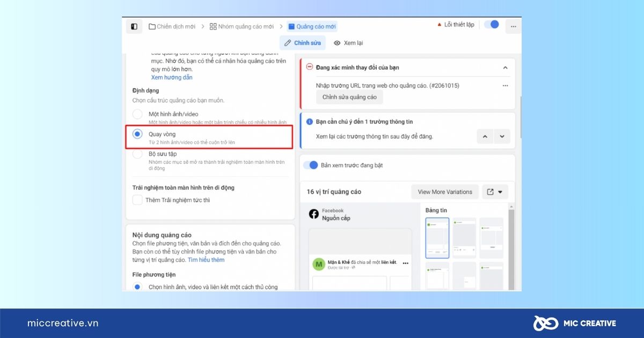
Task: Switch to the Xem lại tab
Action: 348,43
